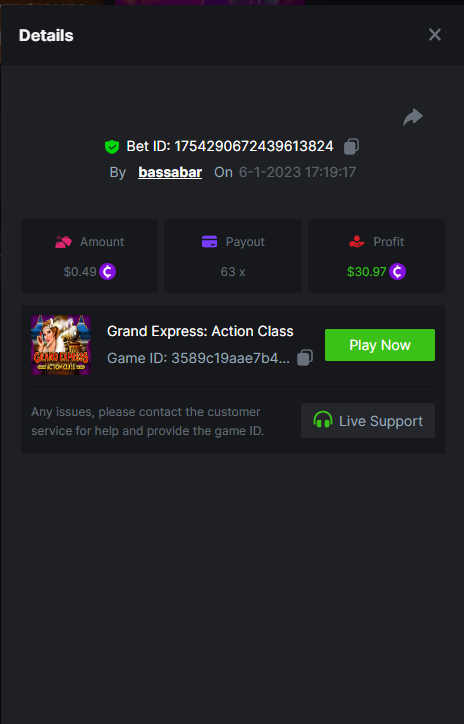Open the Grand Express game thumbnail
Screen dimensions: 464x724
coord(61,345)
